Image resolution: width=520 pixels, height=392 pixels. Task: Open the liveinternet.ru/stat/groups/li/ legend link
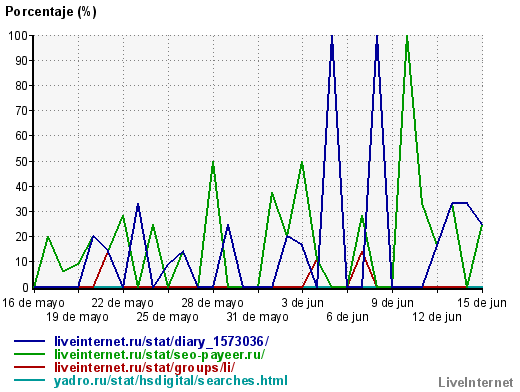(144, 368)
